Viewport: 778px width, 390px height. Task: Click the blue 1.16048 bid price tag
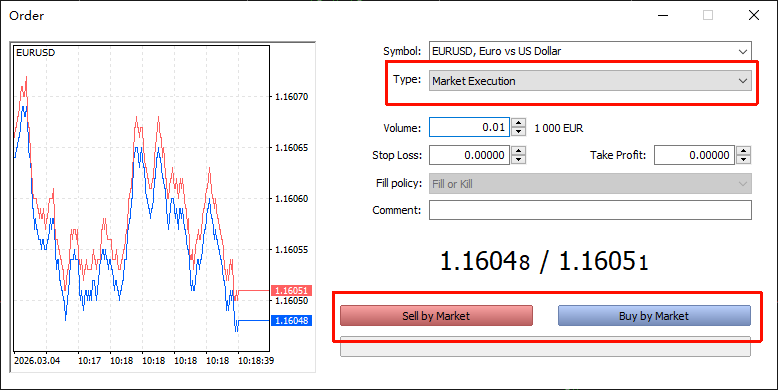[291, 321]
